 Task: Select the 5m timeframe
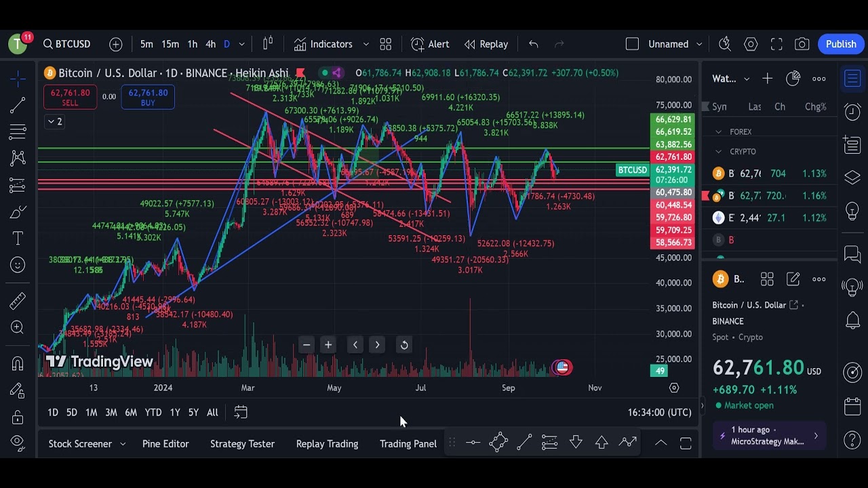146,44
